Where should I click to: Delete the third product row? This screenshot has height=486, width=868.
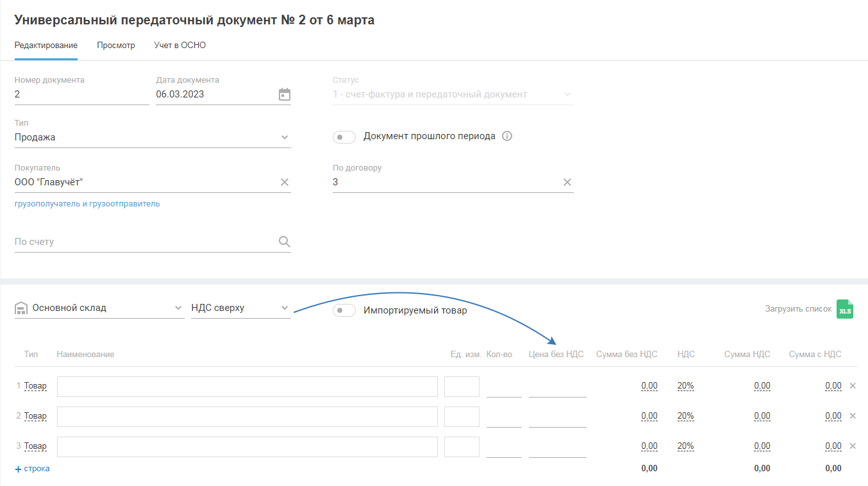(853, 446)
